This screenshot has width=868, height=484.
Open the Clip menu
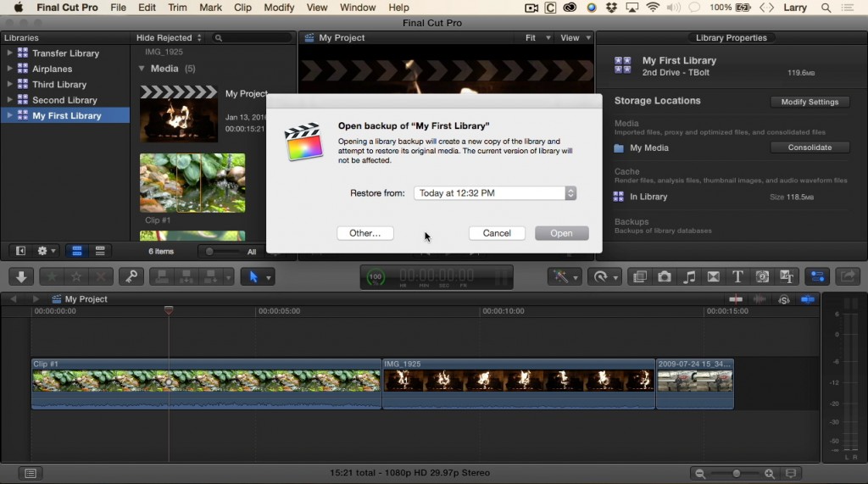coord(242,8)
